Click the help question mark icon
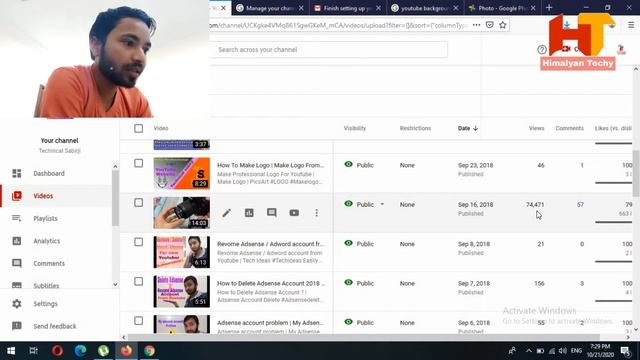Image resolution: width=640 pixels, height=360 pixels. pyautogui.click(x=542, y=50)
